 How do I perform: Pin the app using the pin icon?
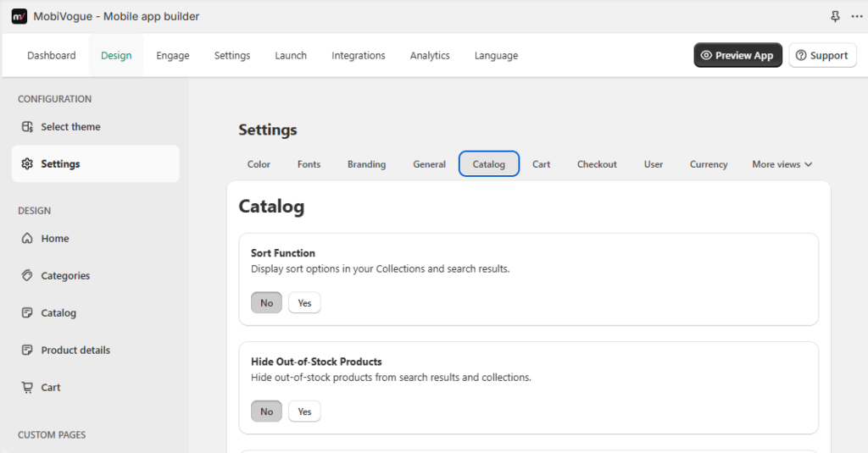pyautogui.click(x=835, y=17)
